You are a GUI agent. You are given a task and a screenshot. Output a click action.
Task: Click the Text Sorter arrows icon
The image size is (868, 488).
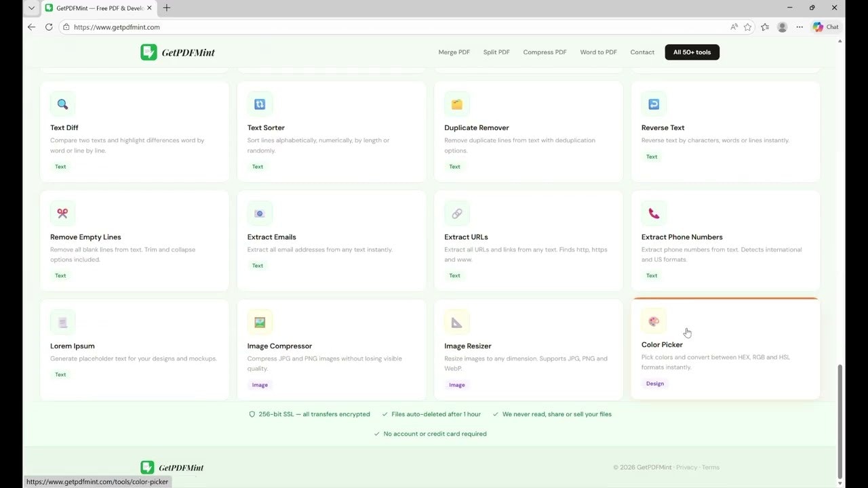tap(260, 104)
